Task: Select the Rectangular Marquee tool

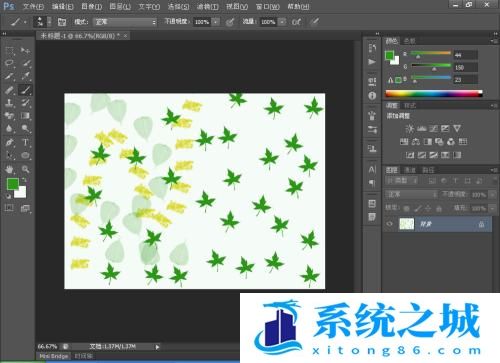Action: coord(10,51)
